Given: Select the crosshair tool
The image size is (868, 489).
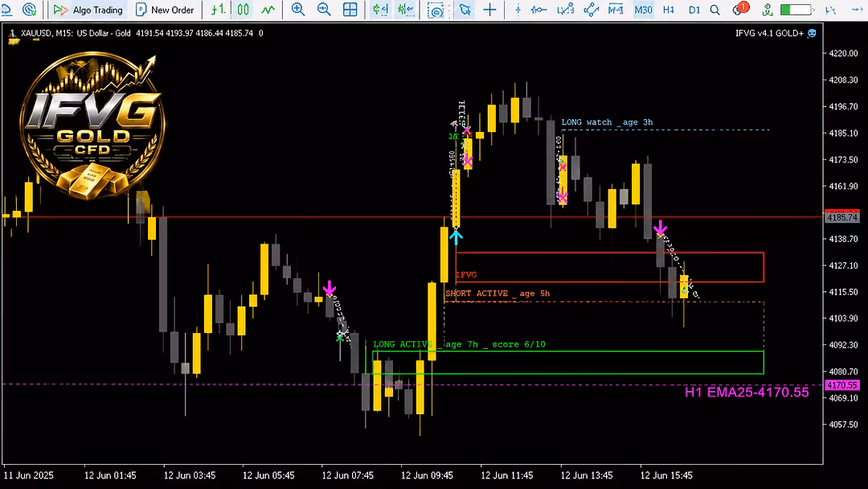Looking at the screenshot, I should [x=490, y=10].
